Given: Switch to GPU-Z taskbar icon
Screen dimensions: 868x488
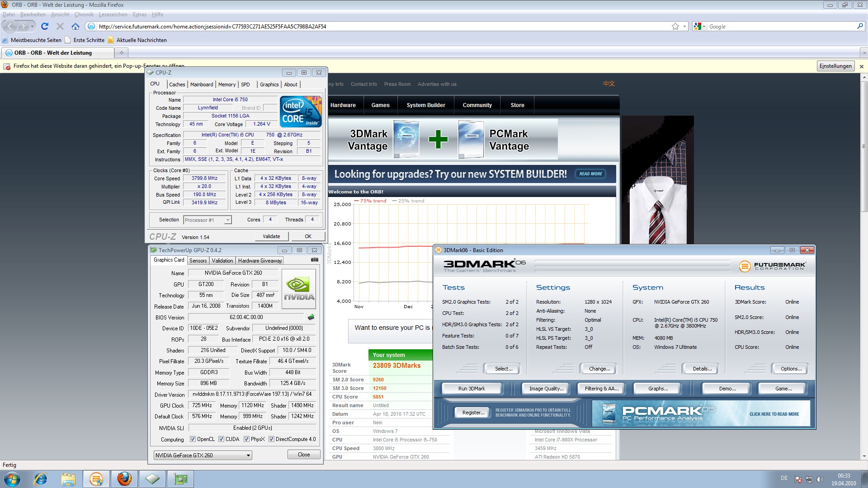Looking at the screenshot, I should [180, 479].
